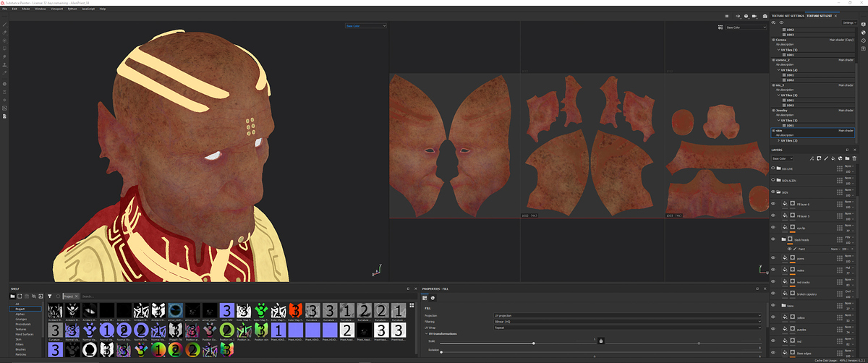Switch shelf to grid view icon

tap(41, 296)
